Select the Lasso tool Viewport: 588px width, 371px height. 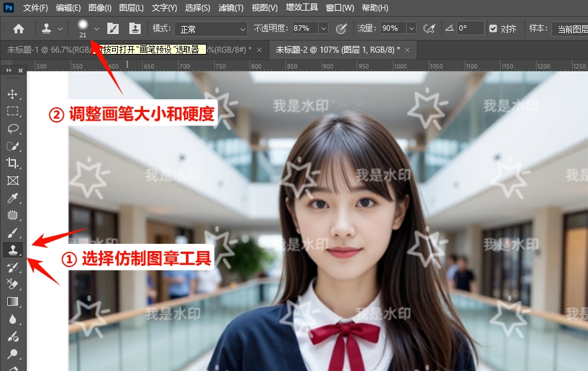(x=13, y=129)
